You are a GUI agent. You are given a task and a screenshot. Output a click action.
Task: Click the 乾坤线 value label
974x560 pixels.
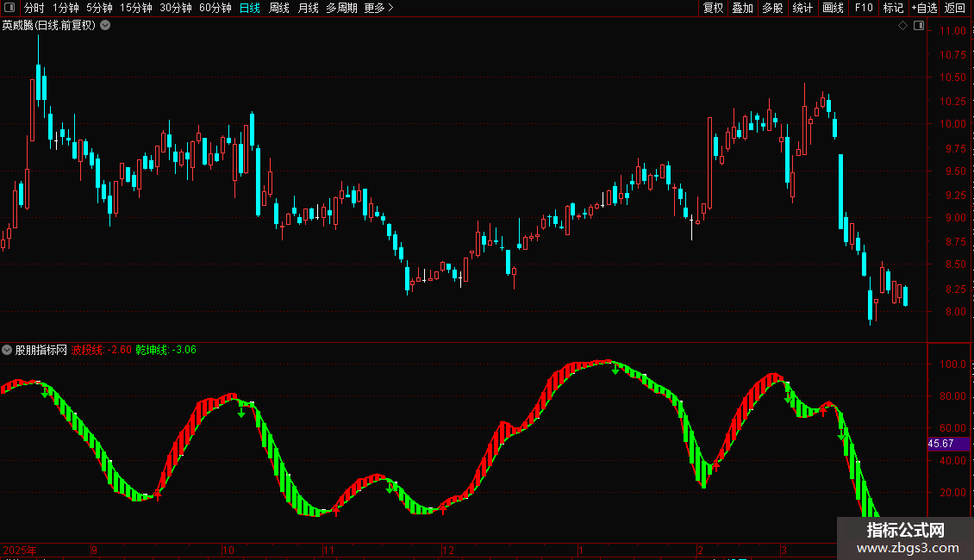click(165, 350)
